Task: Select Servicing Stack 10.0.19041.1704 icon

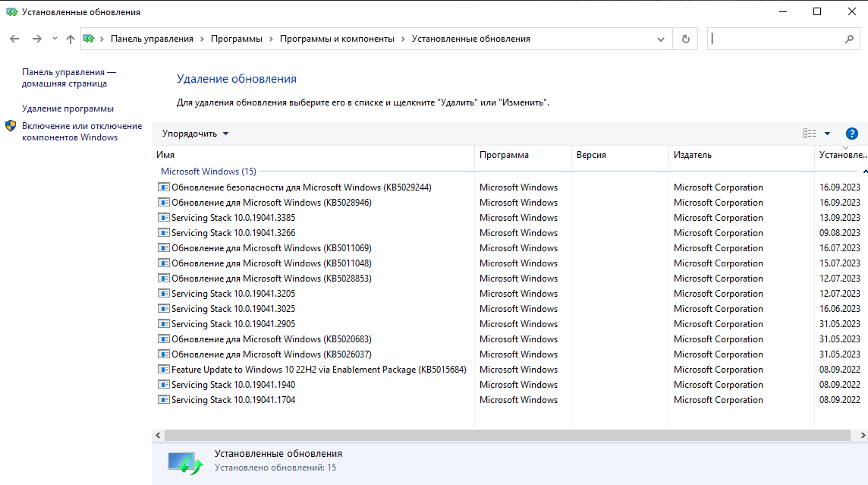Action: tap(163, 400)
